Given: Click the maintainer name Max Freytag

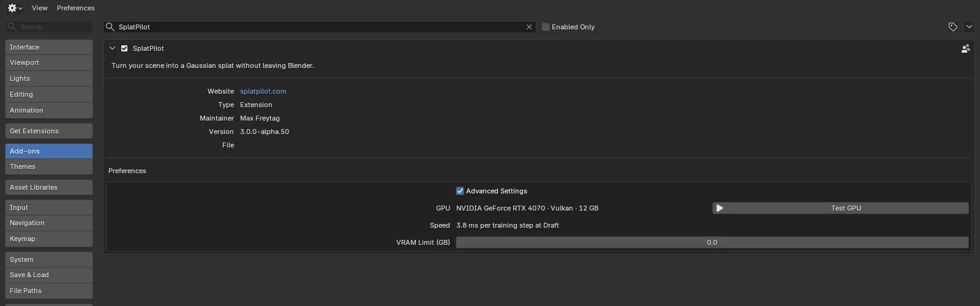Looking at the screenshot, I should point(260,118).
